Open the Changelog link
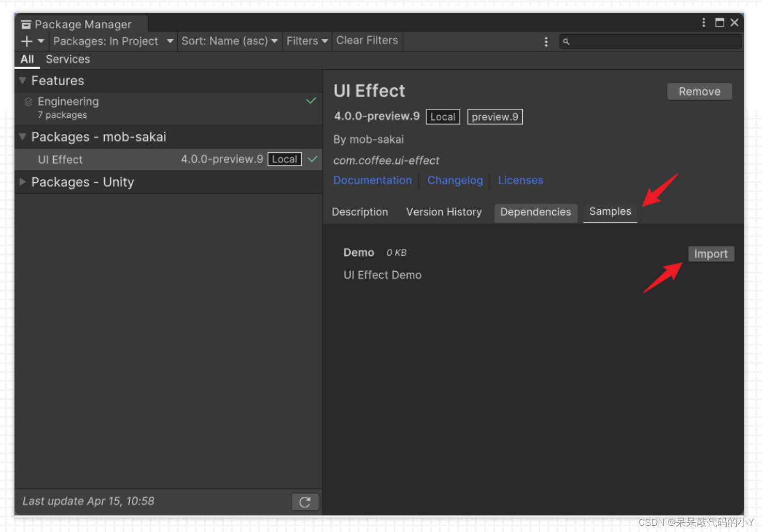Viewport: 762px width, 532px height. 455,180
